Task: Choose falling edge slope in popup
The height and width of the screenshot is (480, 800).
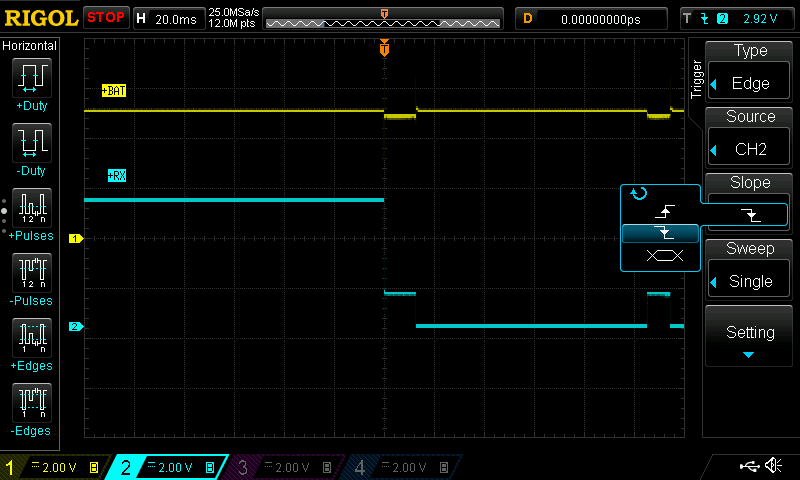Action: point(660,233)
